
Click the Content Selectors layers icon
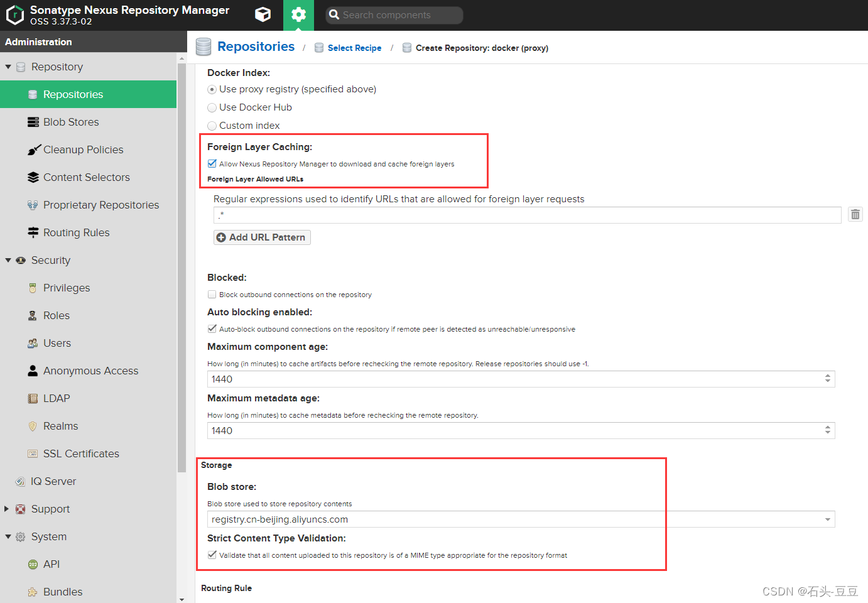pos(33,177)
